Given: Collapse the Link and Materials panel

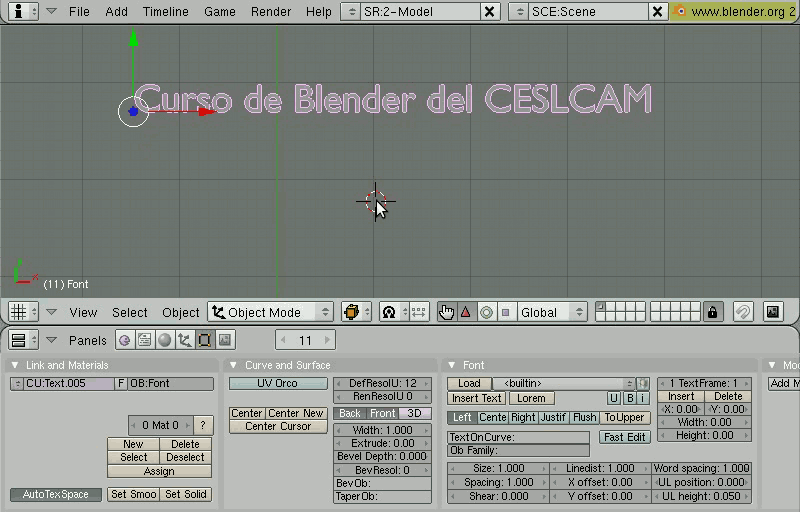Looking at the screenshot, I should (15, 365).
